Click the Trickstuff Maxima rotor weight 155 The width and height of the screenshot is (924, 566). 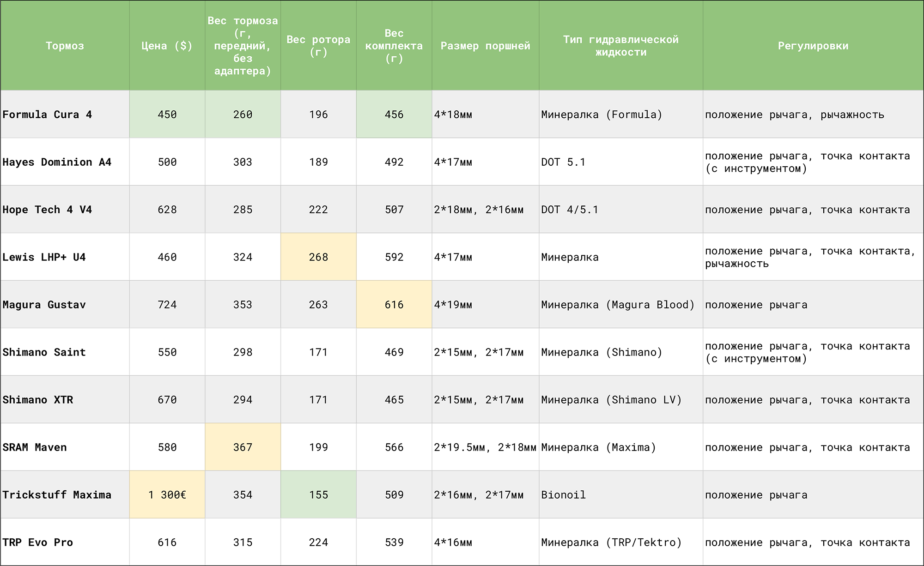click(318, 495)
